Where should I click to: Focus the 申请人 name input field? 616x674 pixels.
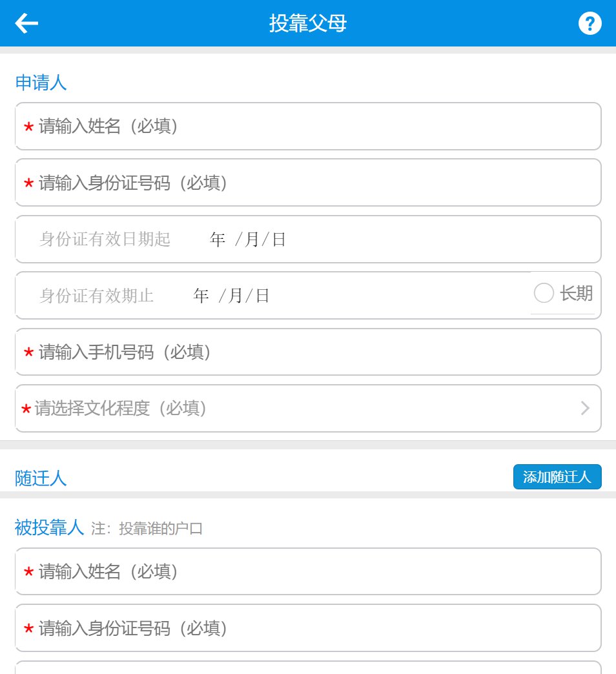coord(308,127)
